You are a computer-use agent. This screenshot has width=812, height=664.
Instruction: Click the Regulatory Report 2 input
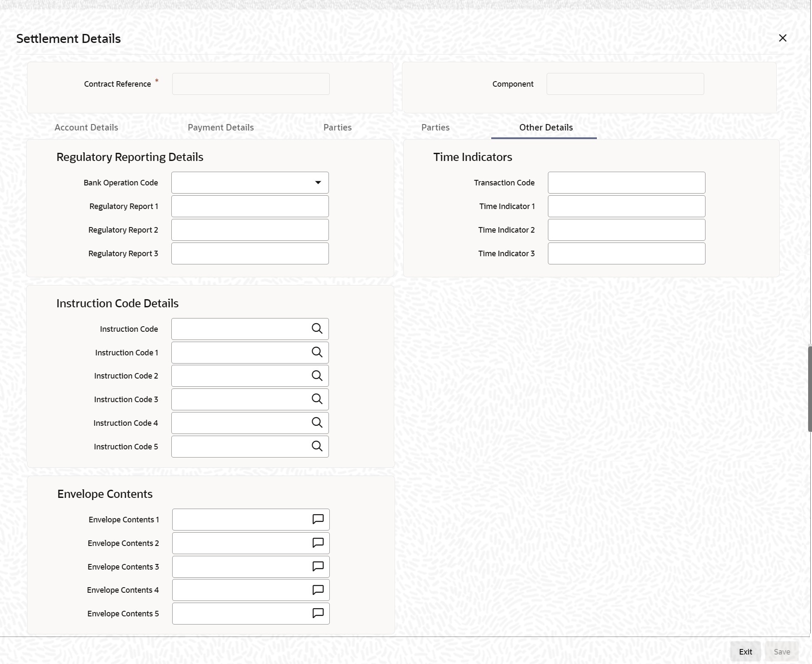pyautogui.click(x=250, y=230)
